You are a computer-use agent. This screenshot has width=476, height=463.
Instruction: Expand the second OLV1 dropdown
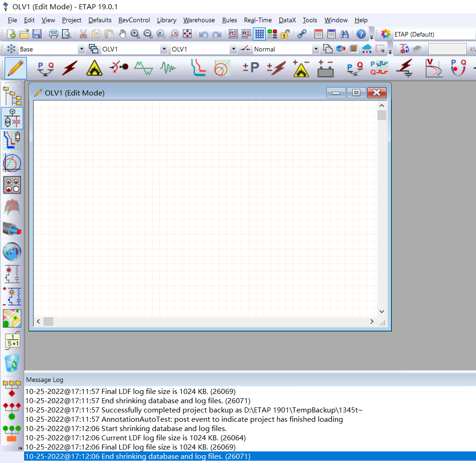pos(233,49)
